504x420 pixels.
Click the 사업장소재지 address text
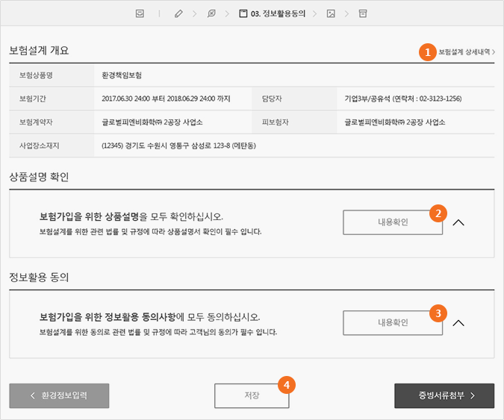(x=178, y=145)
